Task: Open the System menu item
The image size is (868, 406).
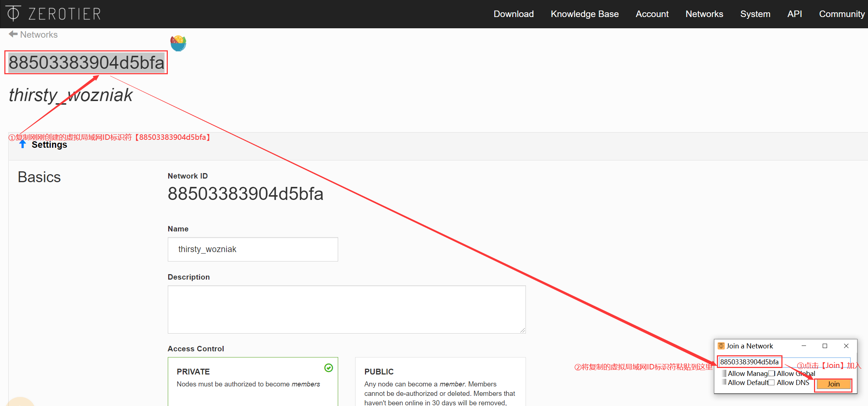Action: point(755,14)
